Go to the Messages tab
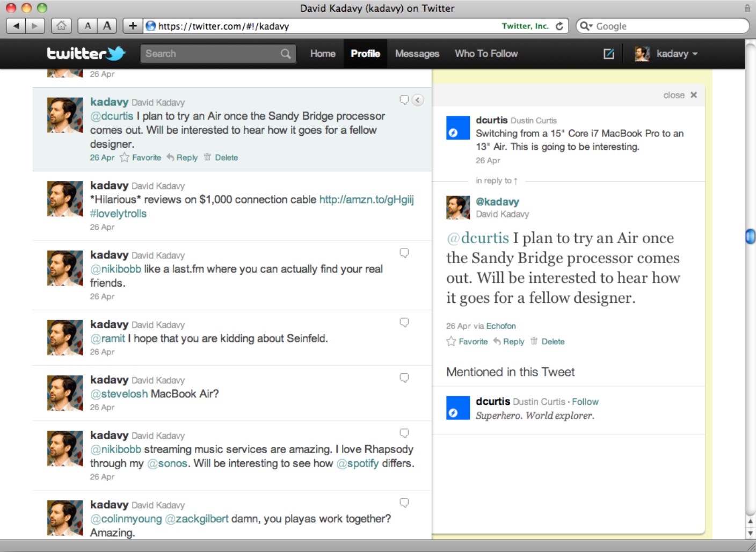The width and height of the screenshot is (756, 552). 417,54
